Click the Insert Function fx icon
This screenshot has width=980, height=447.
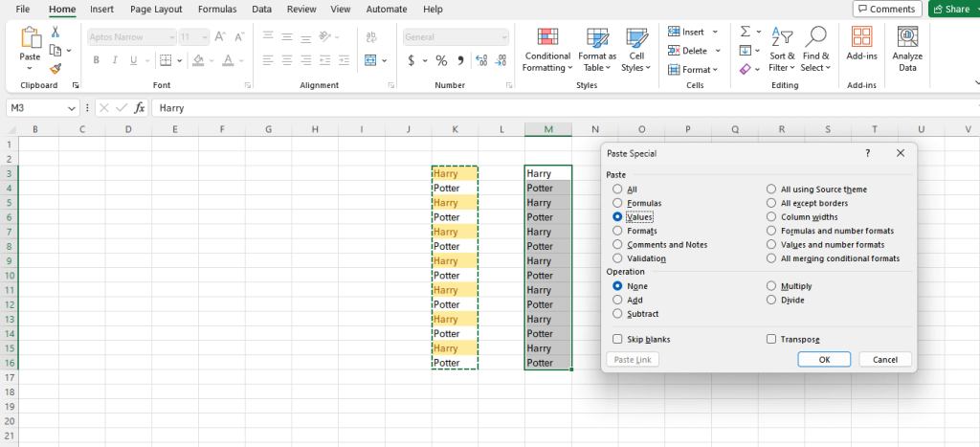coord(140,108)
